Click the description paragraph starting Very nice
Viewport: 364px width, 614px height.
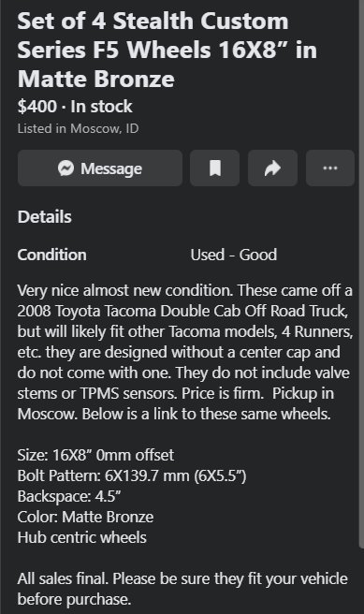185,352
